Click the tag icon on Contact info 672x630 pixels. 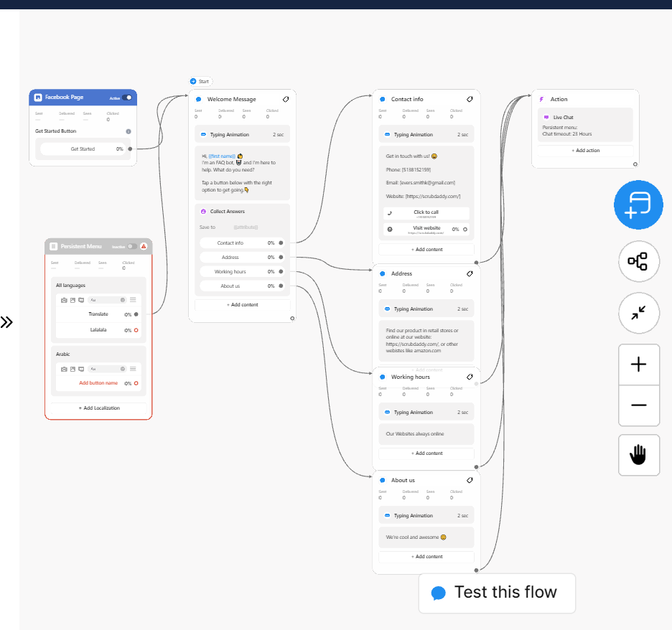tap(470, 99)
